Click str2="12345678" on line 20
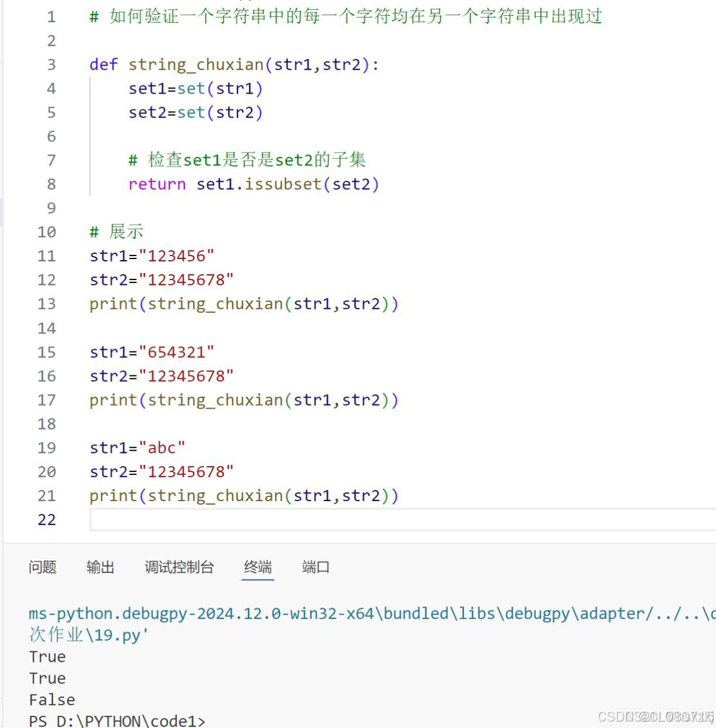 [162, 472]
